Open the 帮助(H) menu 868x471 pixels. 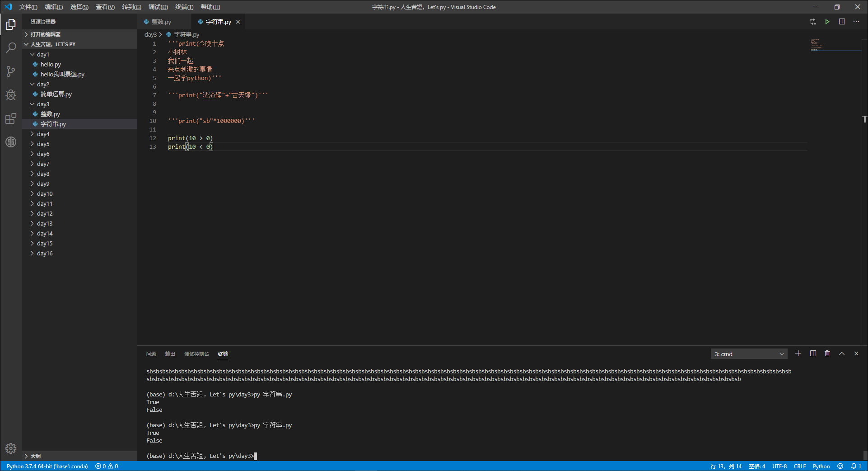point(210,7)
